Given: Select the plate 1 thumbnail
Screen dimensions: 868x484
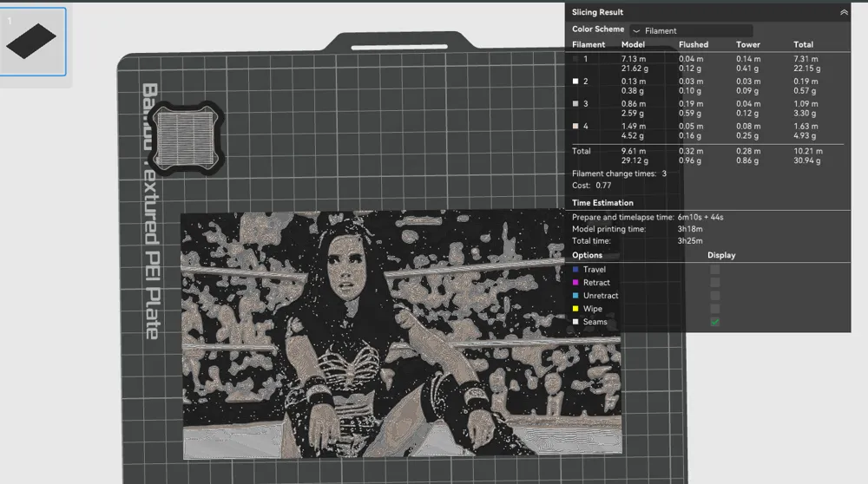Looking at the screenshot, I should pyautogui.click(x=33, y=42).
